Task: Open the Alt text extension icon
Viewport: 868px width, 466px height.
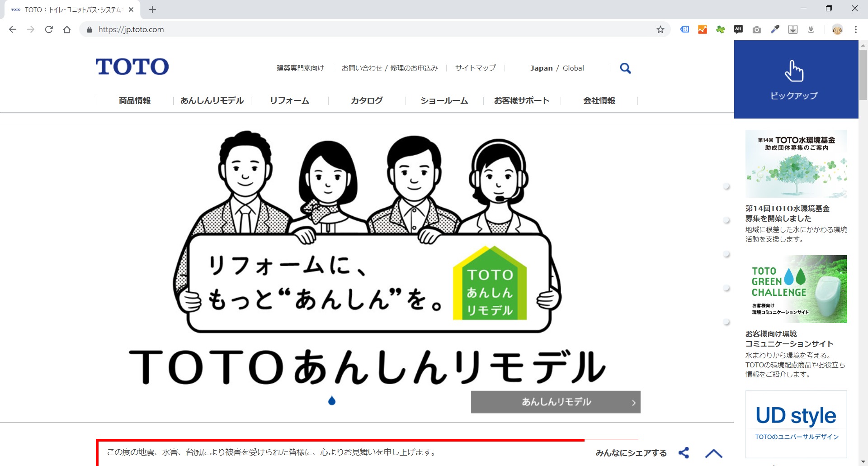Action: [x=738, y=29]
